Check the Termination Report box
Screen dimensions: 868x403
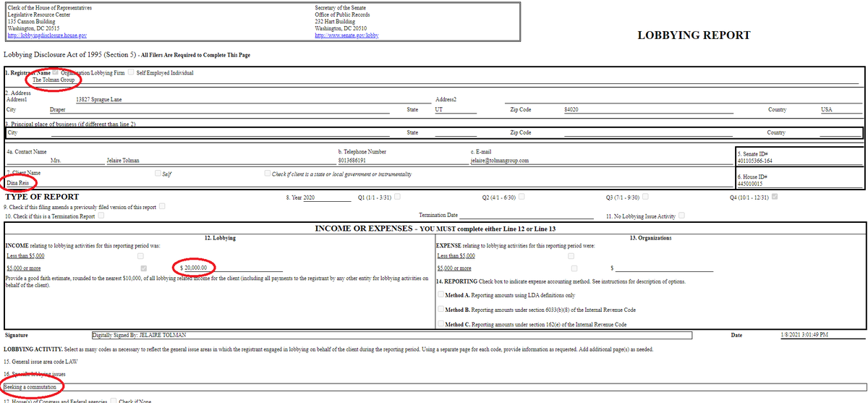[x=101, y=216]
